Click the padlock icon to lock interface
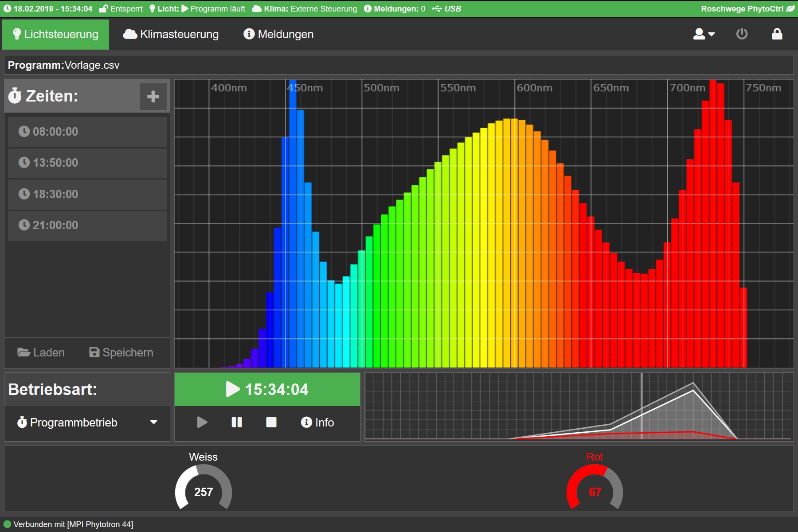The height and width of the screenshot is (532, 798). click(x=777, y=34)
